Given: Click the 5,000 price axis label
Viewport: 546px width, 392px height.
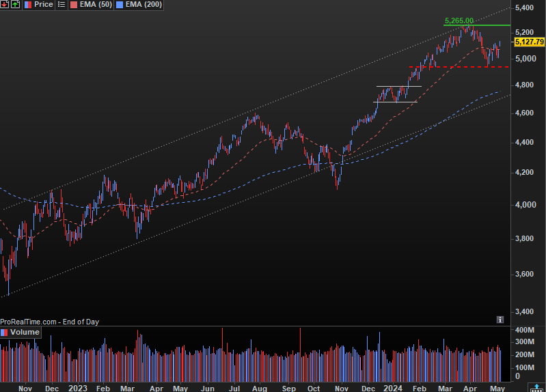Looking at the screenshot, I should (x=525, y=59).
